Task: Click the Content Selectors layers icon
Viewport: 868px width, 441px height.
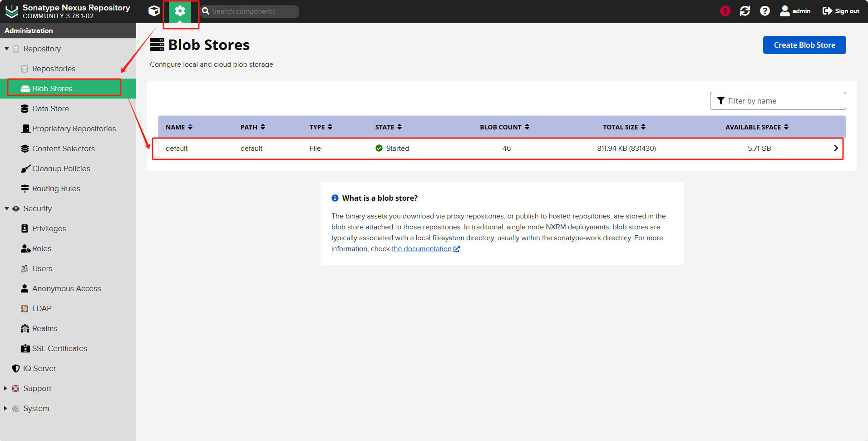Action: pos(25,149)
